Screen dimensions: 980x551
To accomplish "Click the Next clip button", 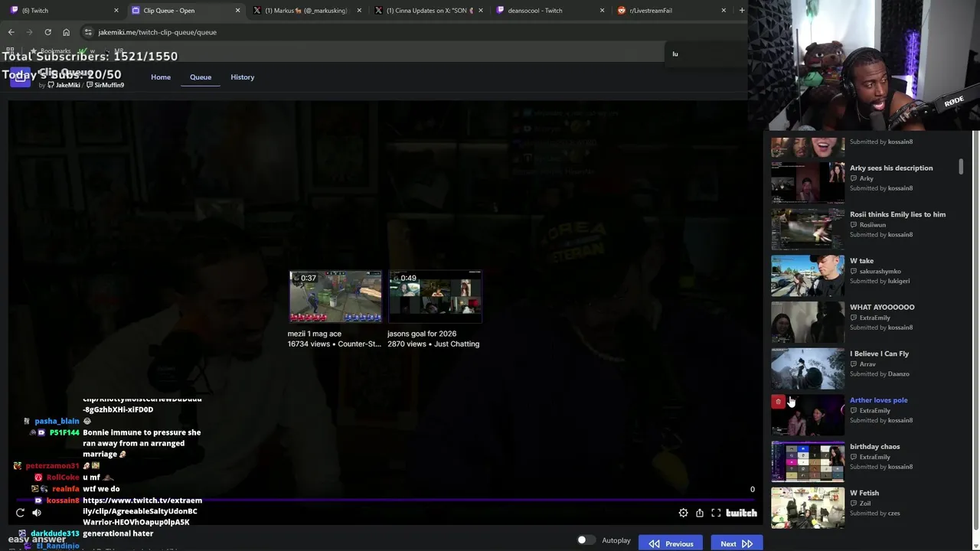I will [736, 543].
